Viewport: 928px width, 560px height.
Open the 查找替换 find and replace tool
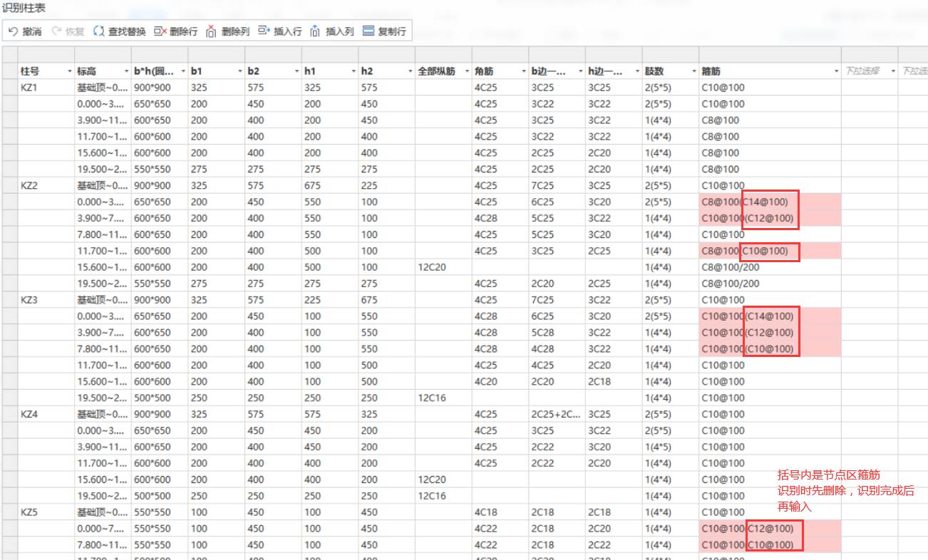click(x=119, y=31)
